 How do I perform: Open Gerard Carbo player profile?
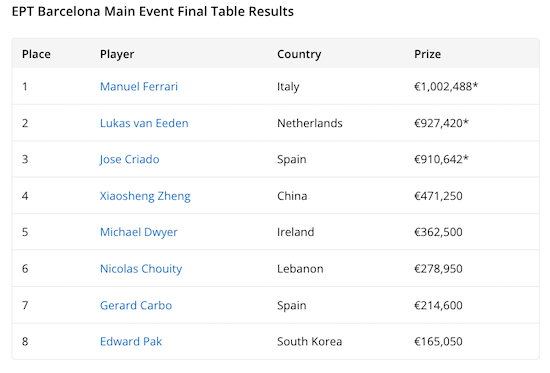click(136, 305)
